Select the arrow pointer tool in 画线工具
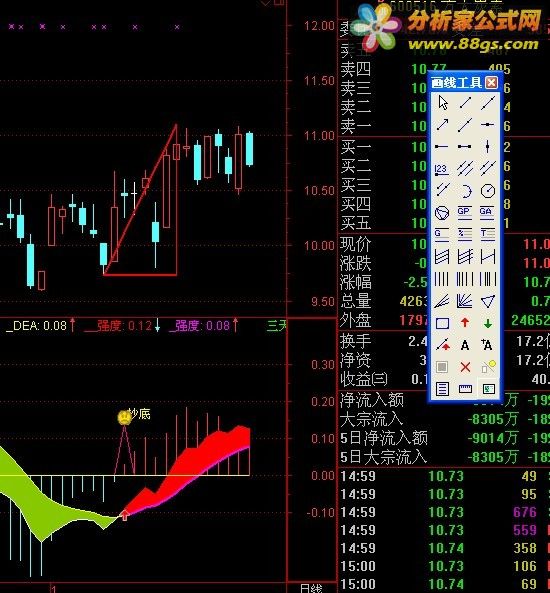 click(x=442, y=103)
